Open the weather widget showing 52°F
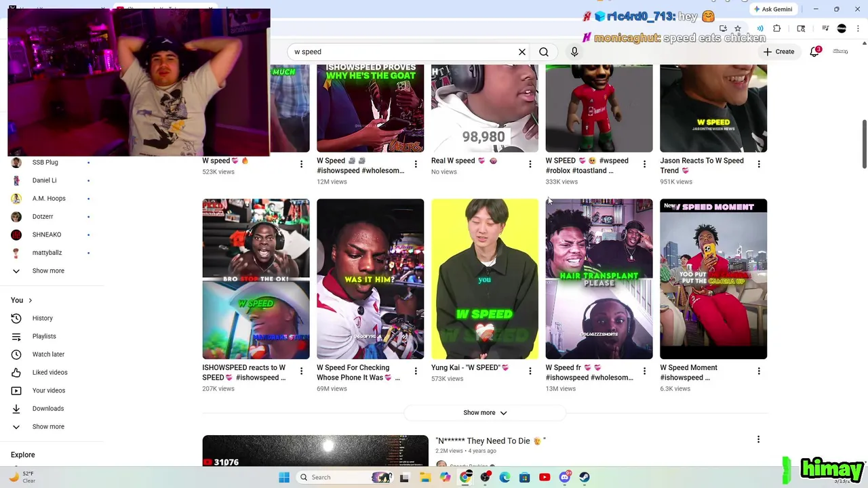Viewport: 868px width, 488px height. (x=22, y=477)
